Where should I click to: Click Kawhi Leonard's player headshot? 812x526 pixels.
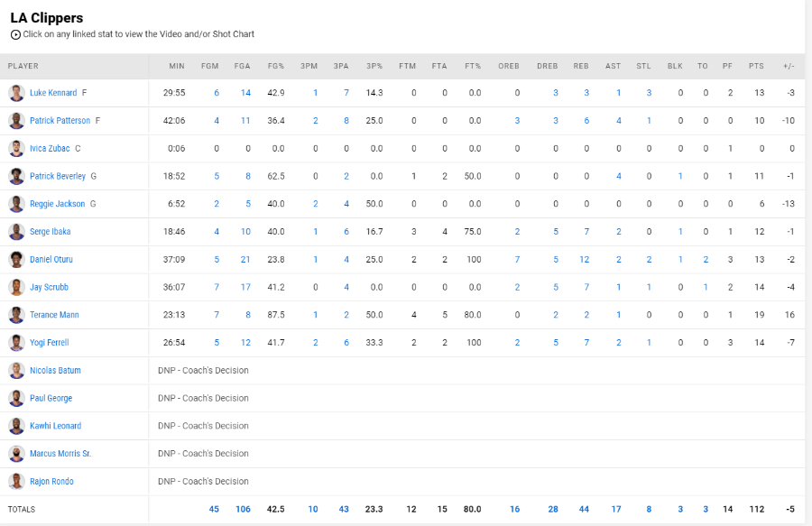(16, 426)
